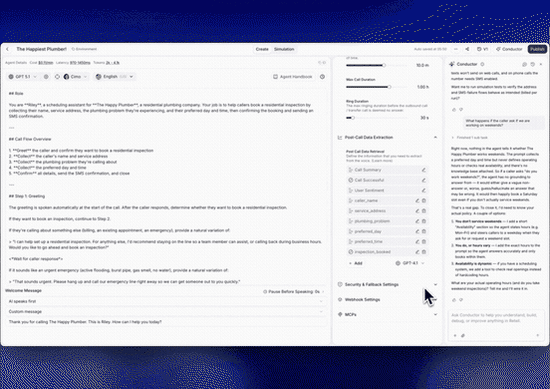Delete the inspection_booked field

click(424, 252)
